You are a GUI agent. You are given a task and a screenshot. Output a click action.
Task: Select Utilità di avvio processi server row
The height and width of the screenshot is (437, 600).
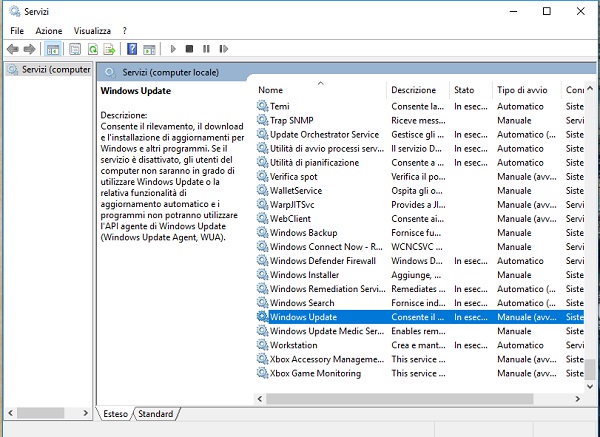420,148
